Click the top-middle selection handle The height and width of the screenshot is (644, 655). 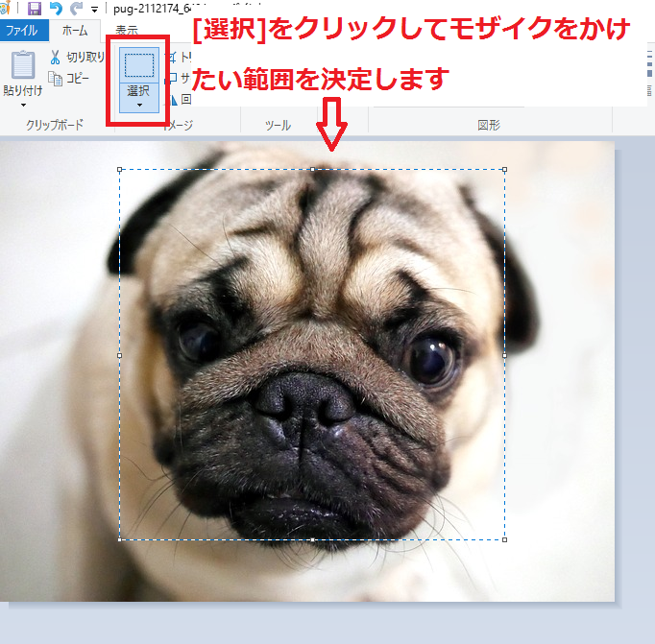coord(312,170)
